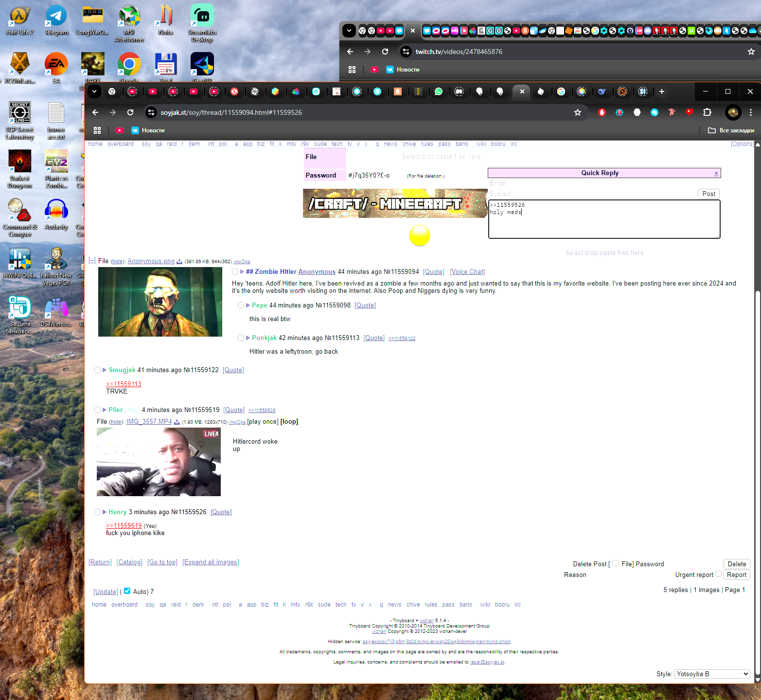Submit the quick reply with Post
The height and width of the screenshot is (700, 761).
click(709, 194)
